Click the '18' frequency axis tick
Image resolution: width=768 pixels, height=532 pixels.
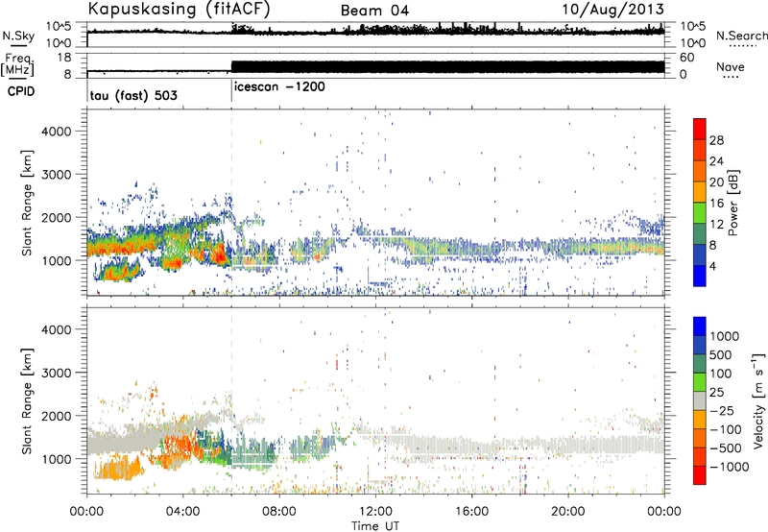pos(64,58)
